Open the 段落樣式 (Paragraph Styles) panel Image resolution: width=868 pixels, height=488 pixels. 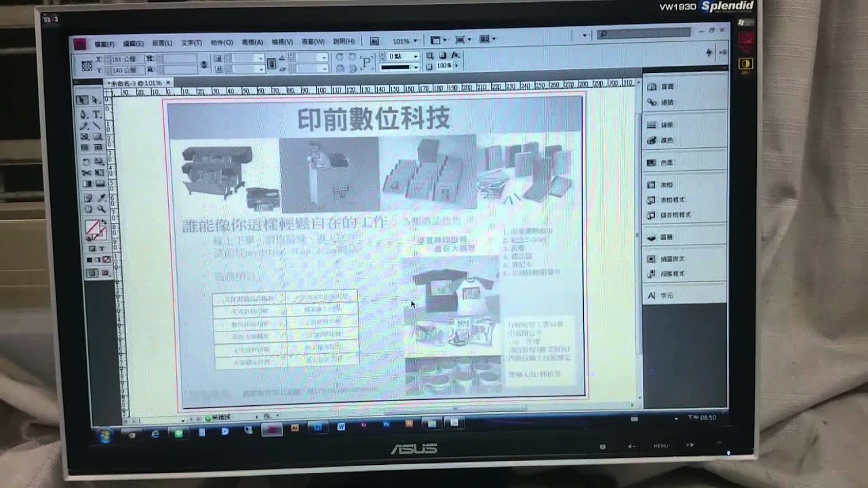pyautogui.click(x=667, y=274)
